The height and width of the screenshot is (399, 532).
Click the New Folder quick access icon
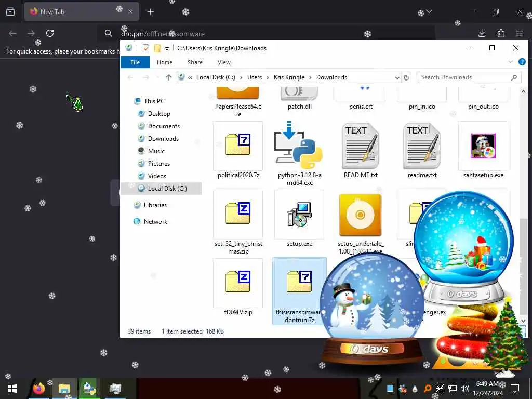point(157,48)
